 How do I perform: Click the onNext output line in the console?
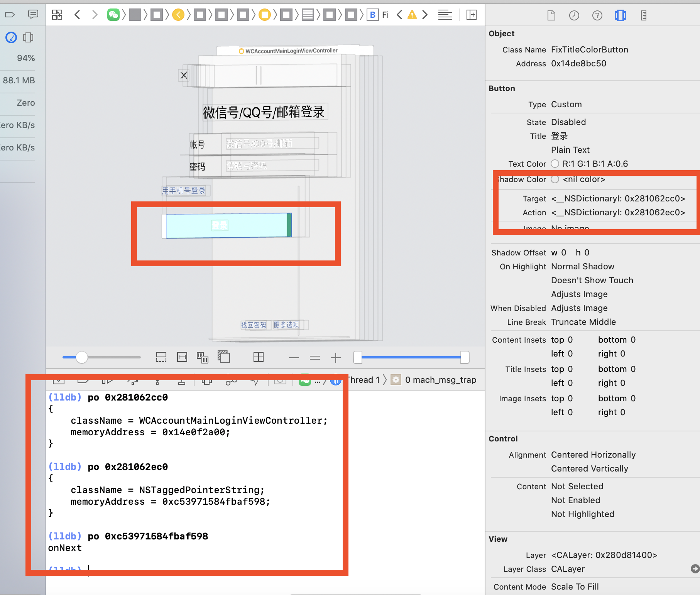(x=65, y=548)
